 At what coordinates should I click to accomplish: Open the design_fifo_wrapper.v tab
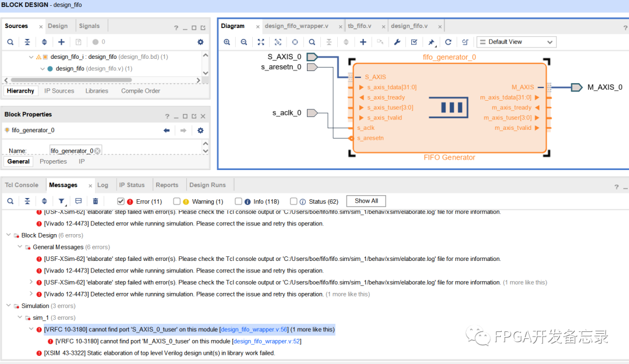click(296, 26)
